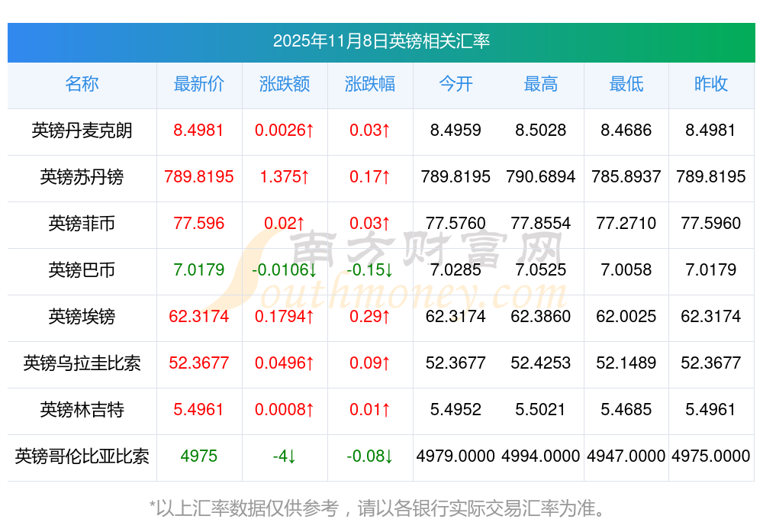Select low value 7.0058

point(626,269)
